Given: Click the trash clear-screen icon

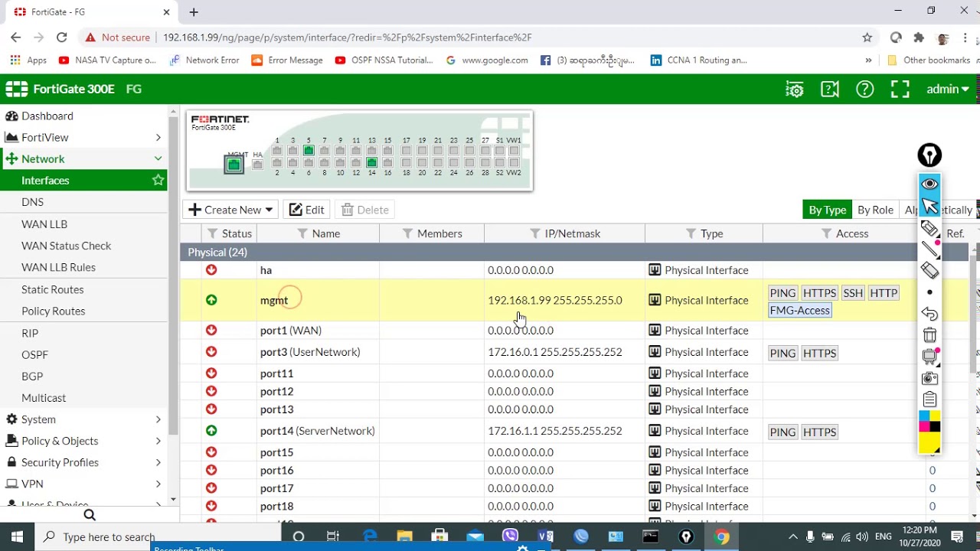Looking at the screenshot, I should (x=929, y=335).
